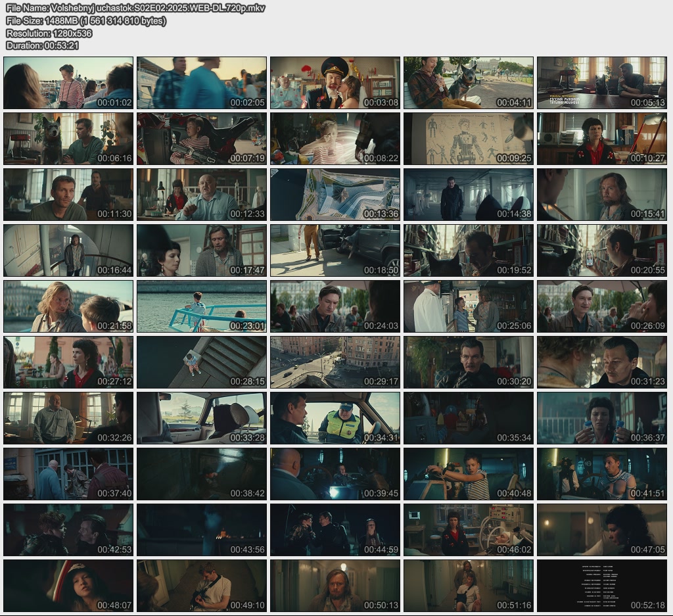Select the officer frame at 00:03:08
The image size is (673, 616).
[335, 83]
